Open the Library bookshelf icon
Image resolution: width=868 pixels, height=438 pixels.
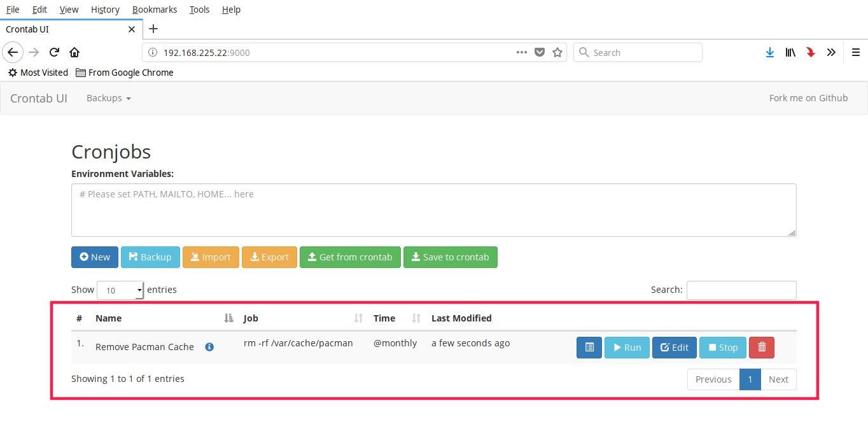pos(790,52)
